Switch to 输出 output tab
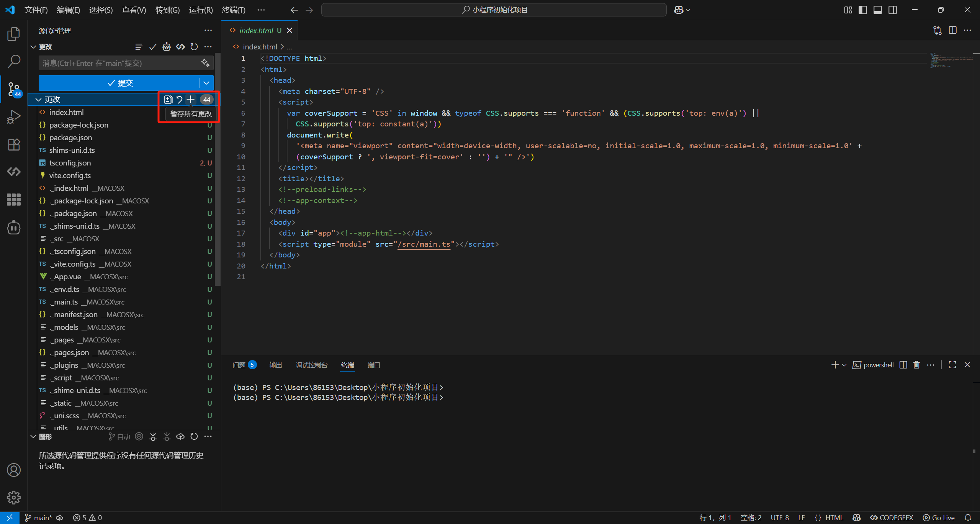Viewport: 980px width, 524px height. (x=276, y=365)
